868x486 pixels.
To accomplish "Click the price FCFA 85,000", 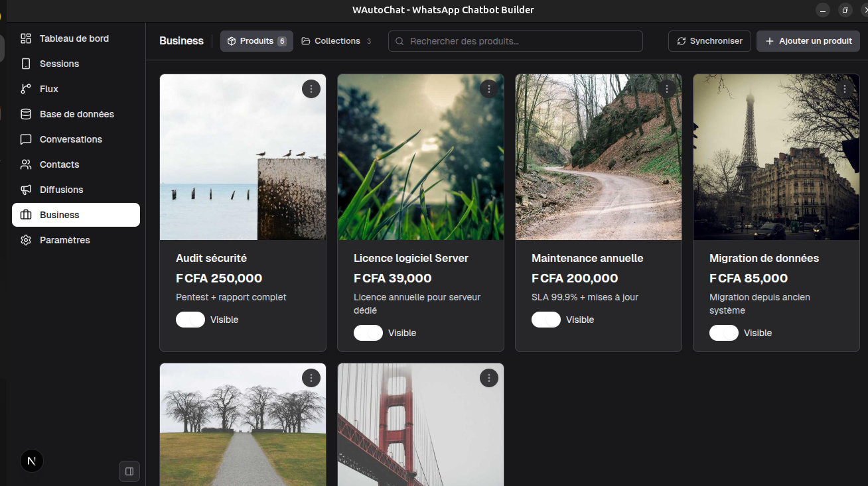I will pos(749,278).
